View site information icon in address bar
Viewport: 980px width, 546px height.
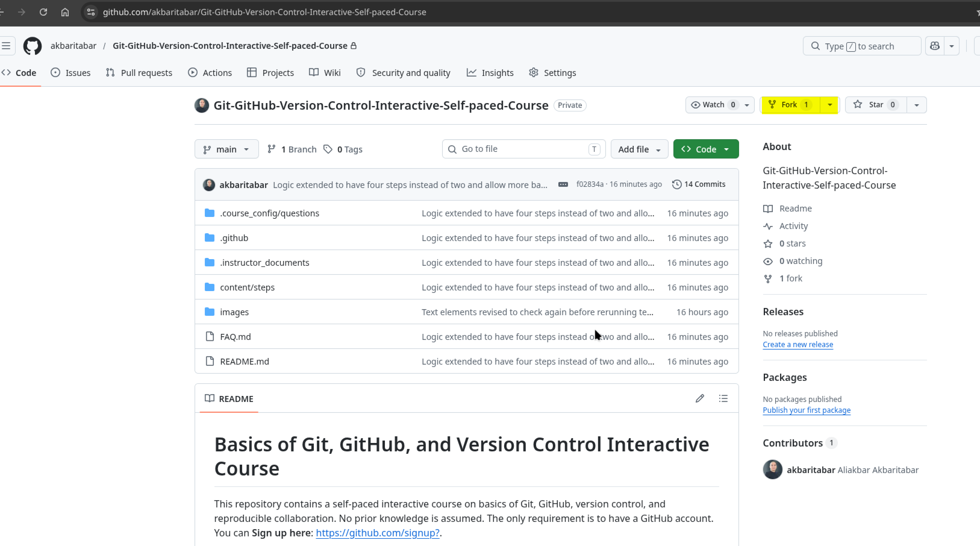[x=91, y=12]
